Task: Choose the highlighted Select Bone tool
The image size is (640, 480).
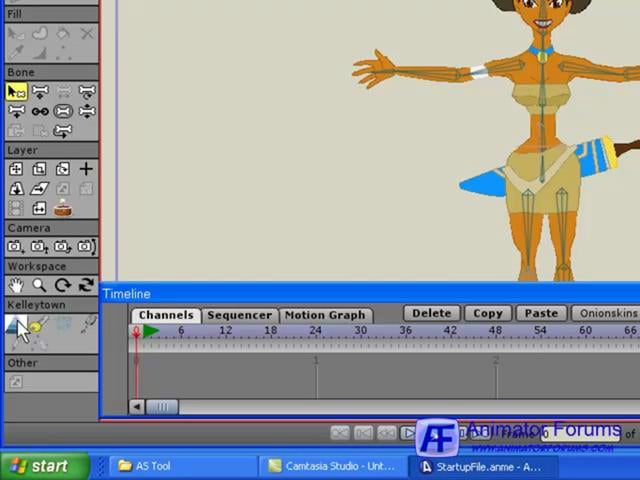Action: 16,91
